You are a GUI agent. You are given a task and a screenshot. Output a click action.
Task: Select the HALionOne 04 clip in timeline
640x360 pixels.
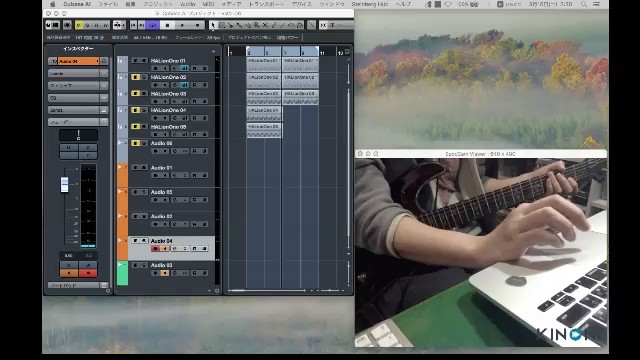click(264, 113)
